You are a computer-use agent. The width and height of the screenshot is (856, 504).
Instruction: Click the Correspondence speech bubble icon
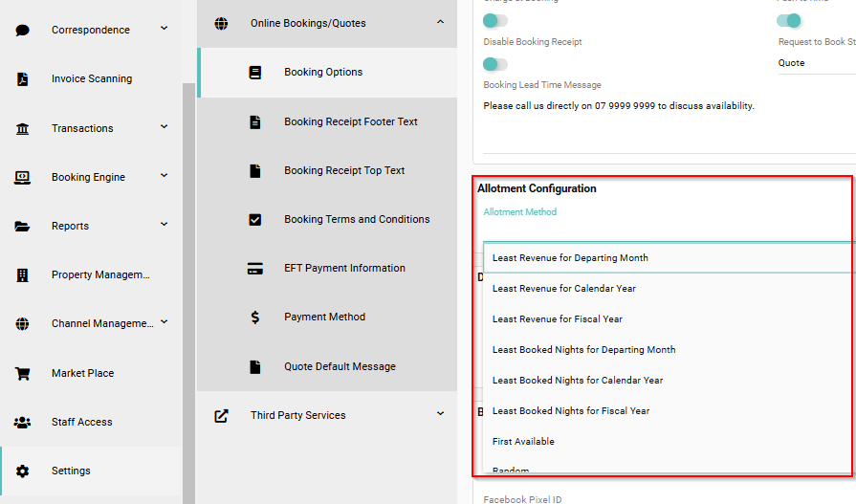23,31
